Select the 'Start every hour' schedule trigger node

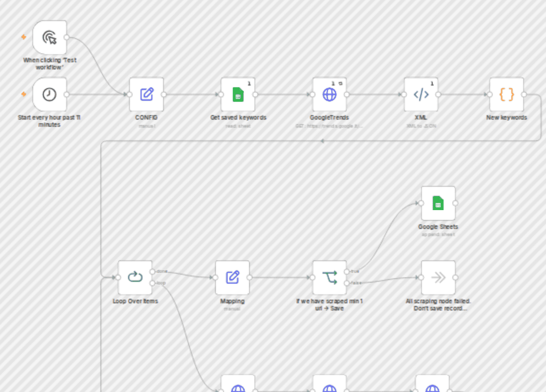(x=50, y=94)
